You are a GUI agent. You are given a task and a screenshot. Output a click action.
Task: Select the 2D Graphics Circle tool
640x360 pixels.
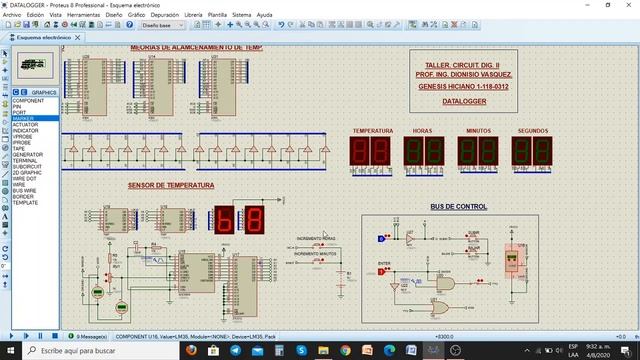click(x=5, y=191)
